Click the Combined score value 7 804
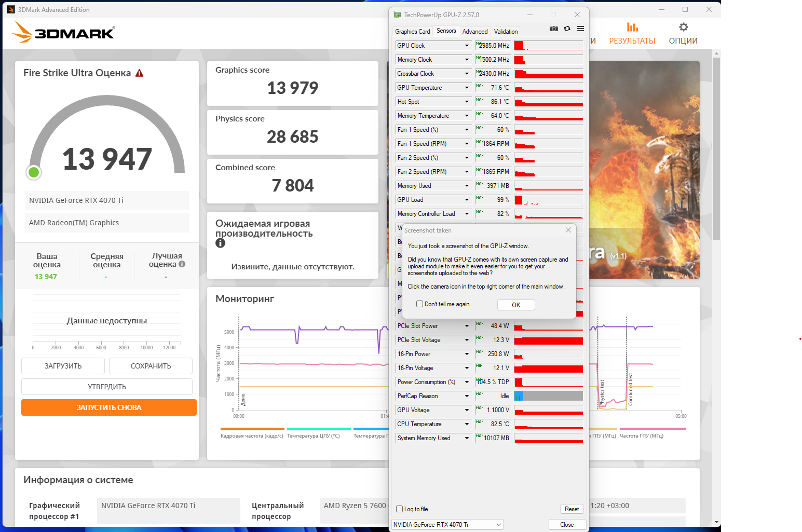The height and width of the screenshot is (532, 802). pos(293,186)
